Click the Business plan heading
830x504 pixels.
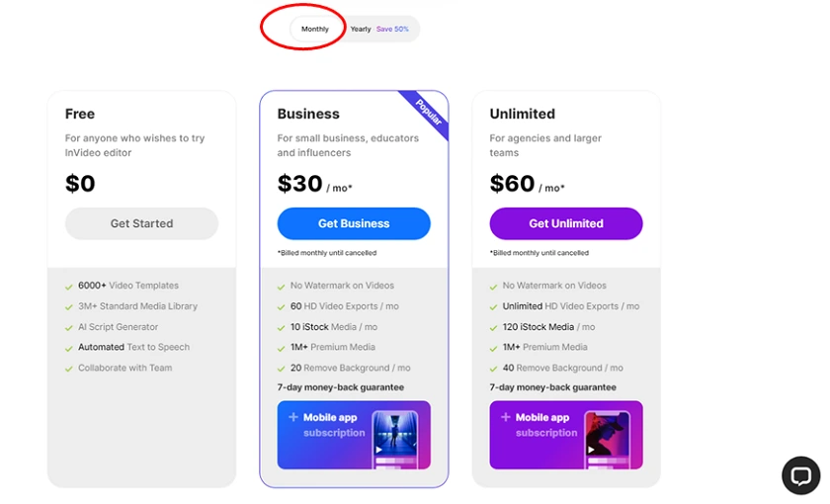tap(308, 114)
